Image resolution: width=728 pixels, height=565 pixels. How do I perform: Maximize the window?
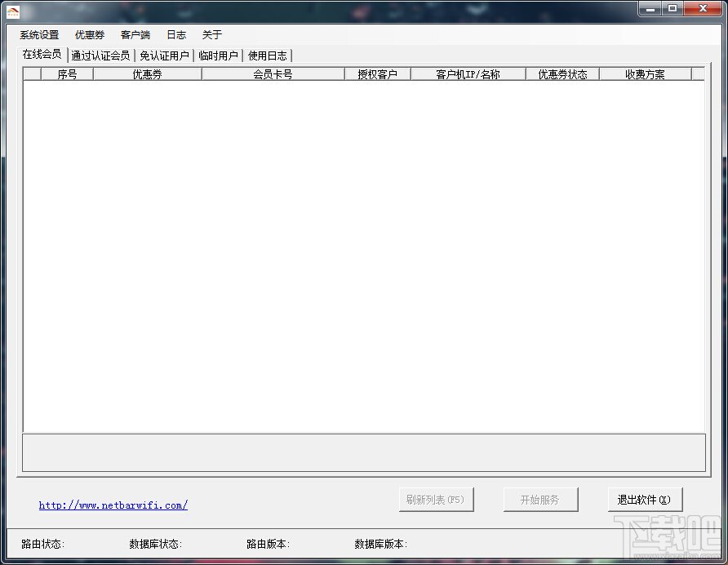[673, 8]
